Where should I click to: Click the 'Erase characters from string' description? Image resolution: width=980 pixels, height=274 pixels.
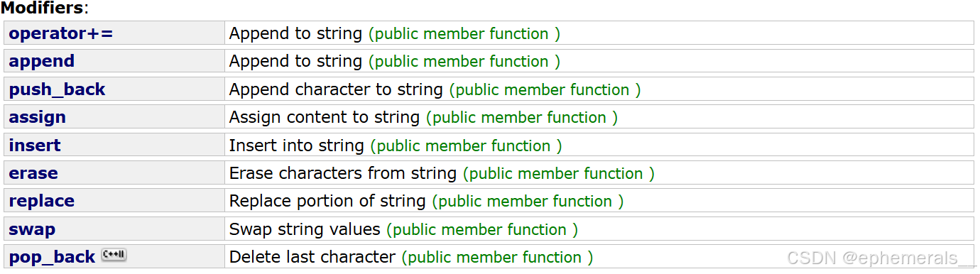point(342,173)
